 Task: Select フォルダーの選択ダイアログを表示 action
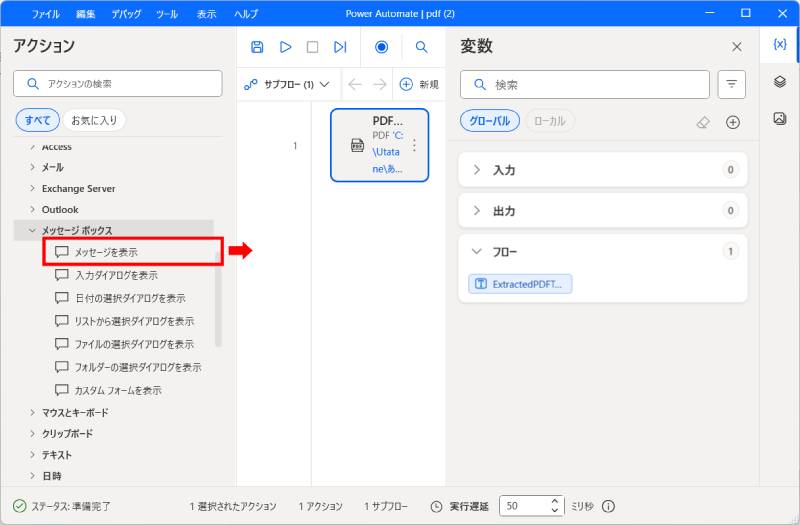[x=130, y=367]
